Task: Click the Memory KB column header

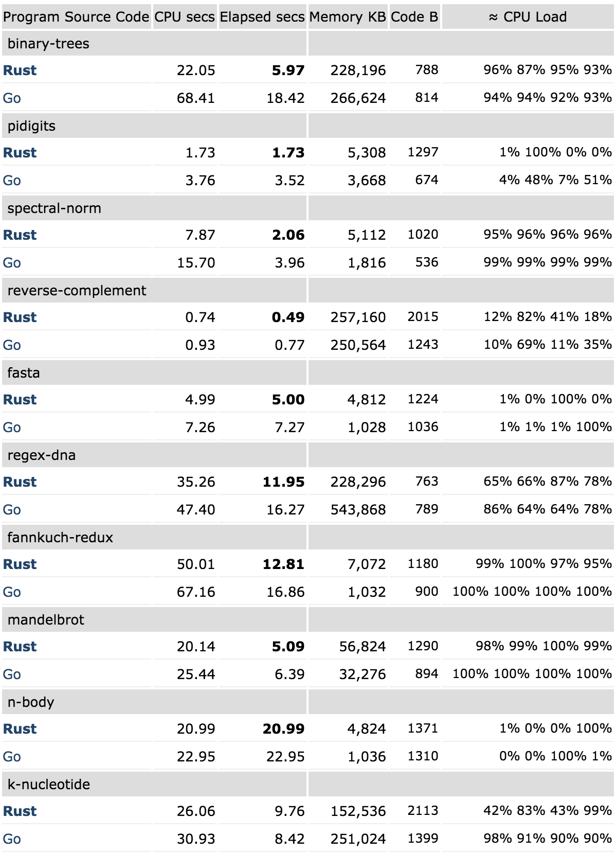Action: pos(348,17)
